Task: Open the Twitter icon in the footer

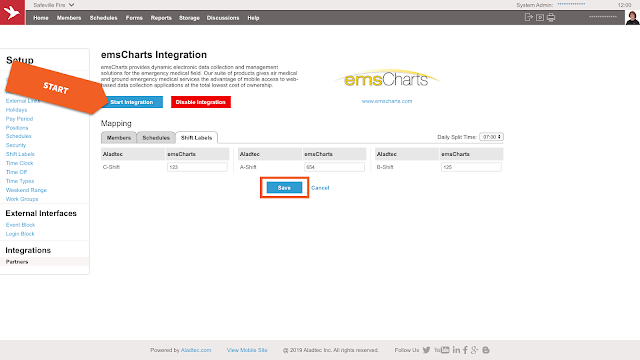Action: pyautogui.click(x=427, y=350)
